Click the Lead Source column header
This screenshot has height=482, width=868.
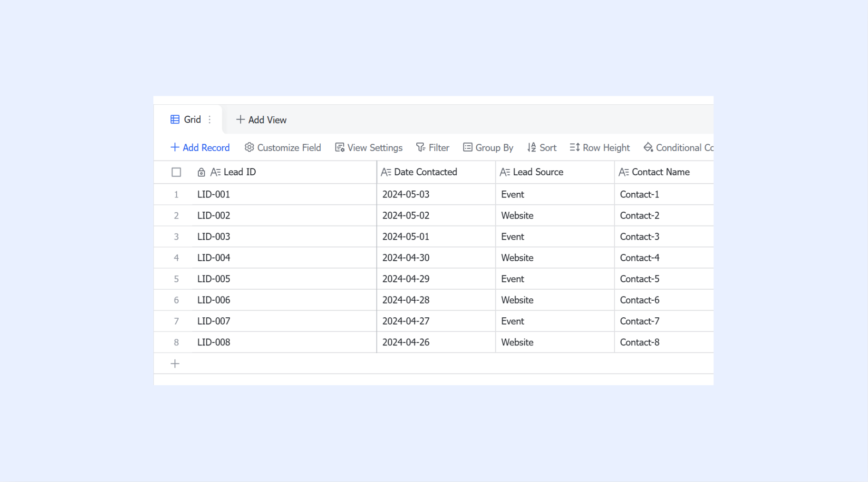click(x=555, y=172)
